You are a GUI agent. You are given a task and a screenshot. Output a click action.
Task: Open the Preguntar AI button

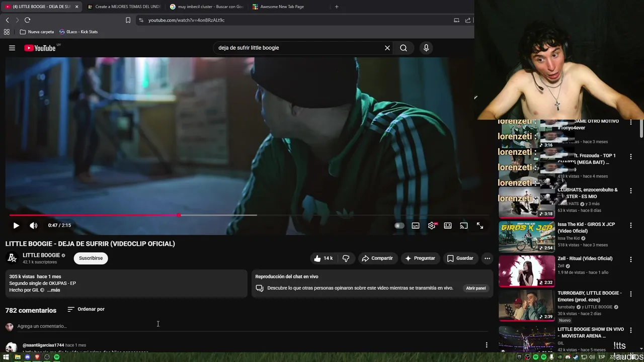tap(420, 258)
